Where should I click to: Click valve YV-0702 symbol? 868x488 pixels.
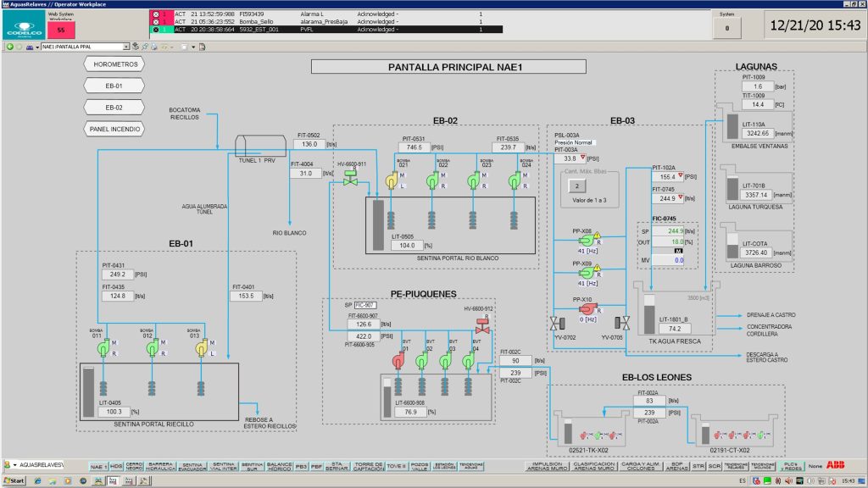coord(556,323)
